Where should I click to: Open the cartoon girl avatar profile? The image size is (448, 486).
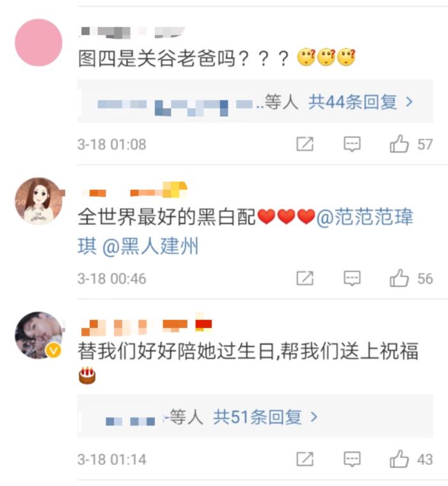[38, 201]
